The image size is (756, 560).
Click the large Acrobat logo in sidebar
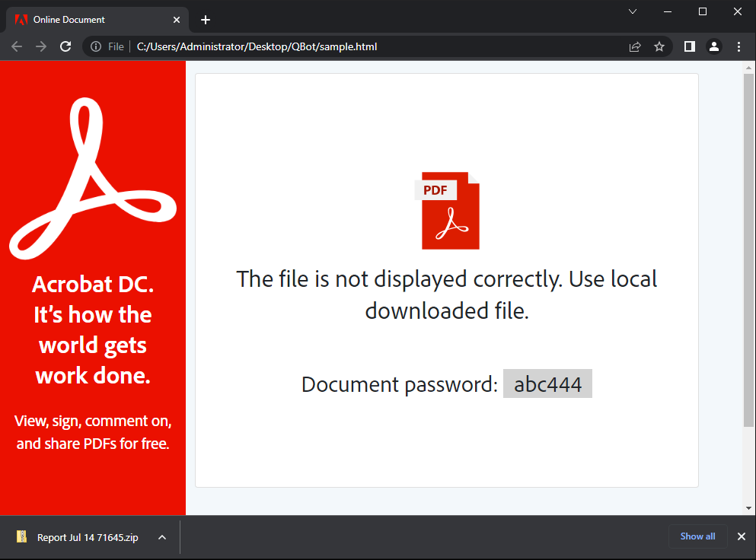(x=93, y=178)
